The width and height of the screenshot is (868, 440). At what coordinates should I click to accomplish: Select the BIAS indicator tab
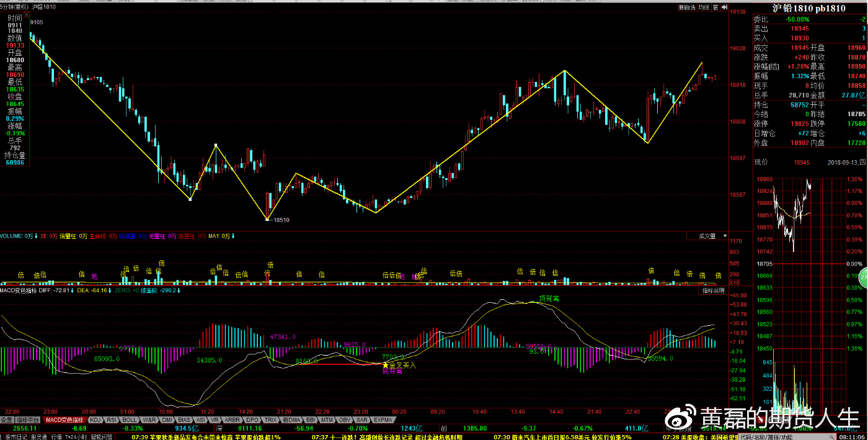(x=184, y=420)
